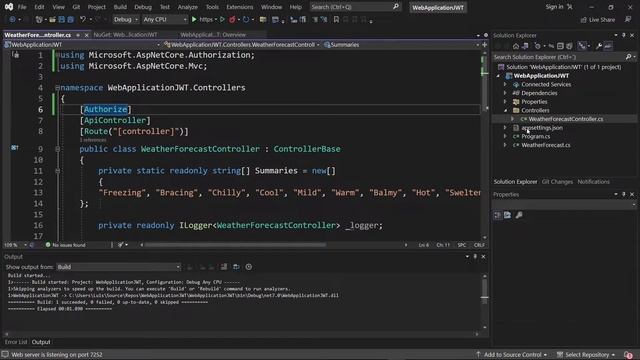640x360 pixels.
Task: Click the No issues found indicator
Action: [65, 245]
